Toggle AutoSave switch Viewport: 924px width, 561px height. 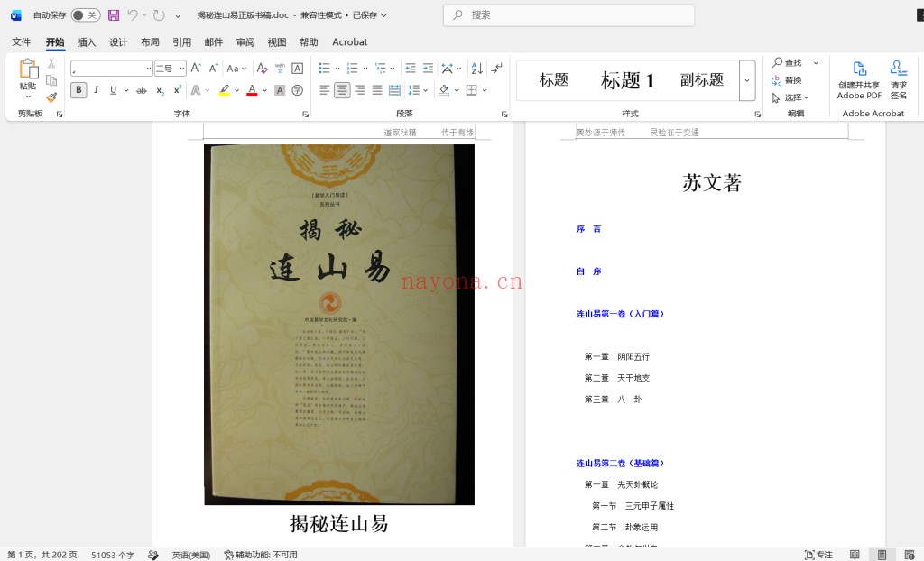tap(86, 15)
